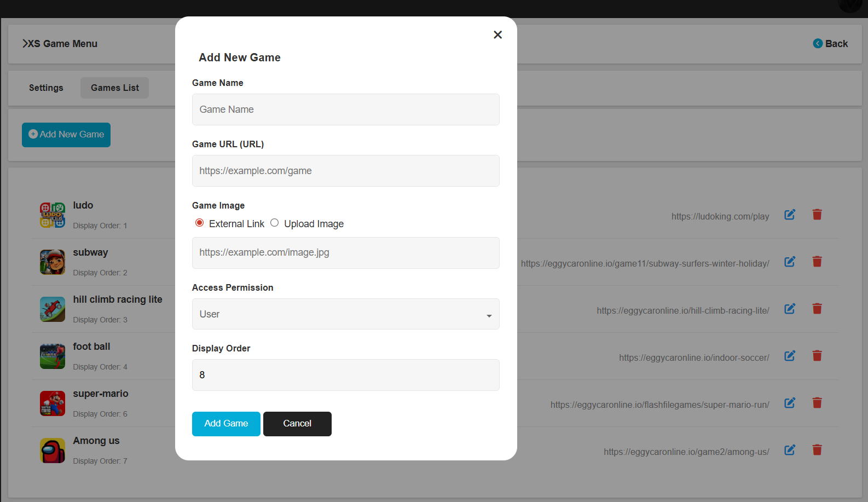This screenshot has height=502, width=868.
Task: Click the Game Name input field
Action: [345, 109]
